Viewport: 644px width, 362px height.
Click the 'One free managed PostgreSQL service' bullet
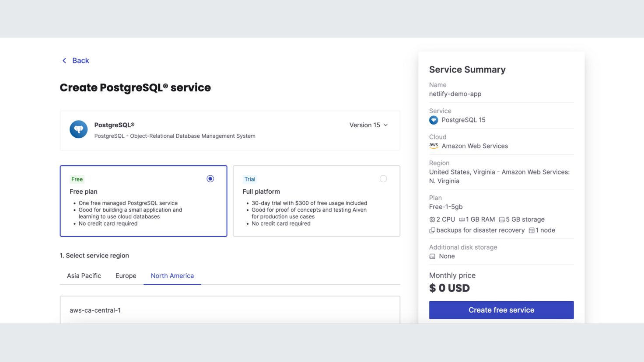tap(128, 203)
